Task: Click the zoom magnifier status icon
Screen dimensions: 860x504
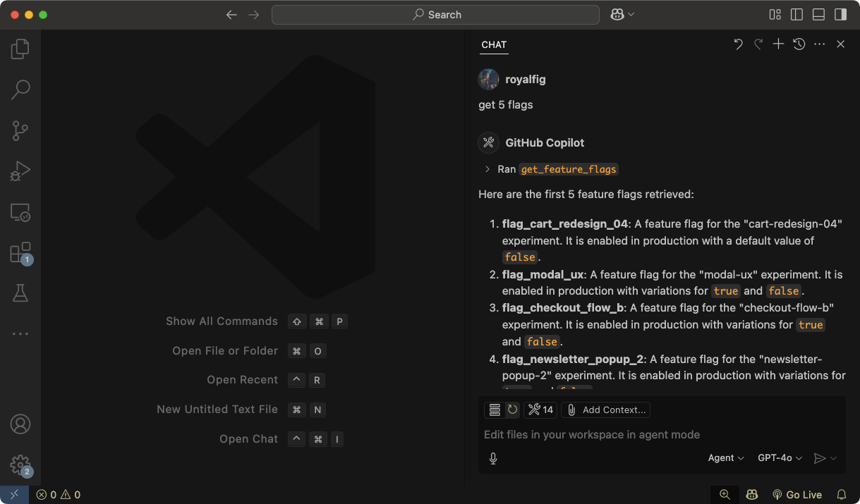Action: 725,495
